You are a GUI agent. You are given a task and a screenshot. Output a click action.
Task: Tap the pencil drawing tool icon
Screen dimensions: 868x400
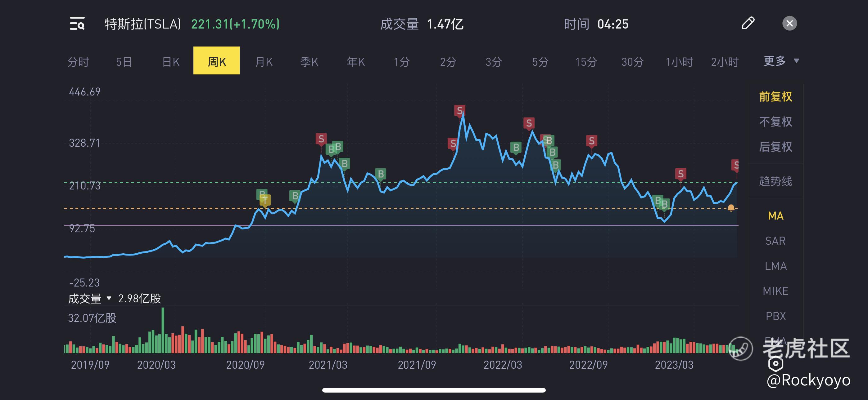point(748,23)
